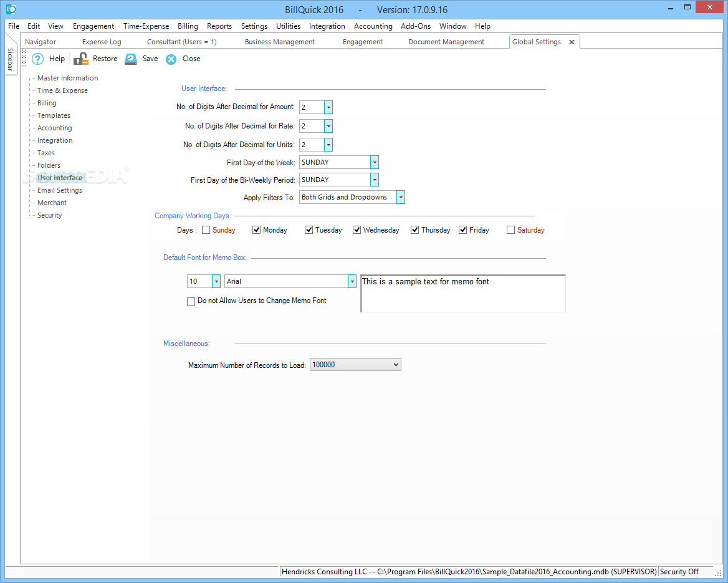The height and width of the screenshot is (583, 728).
Task: Open decimal digits for Units dropdown
Action: (x=328, y=145)
